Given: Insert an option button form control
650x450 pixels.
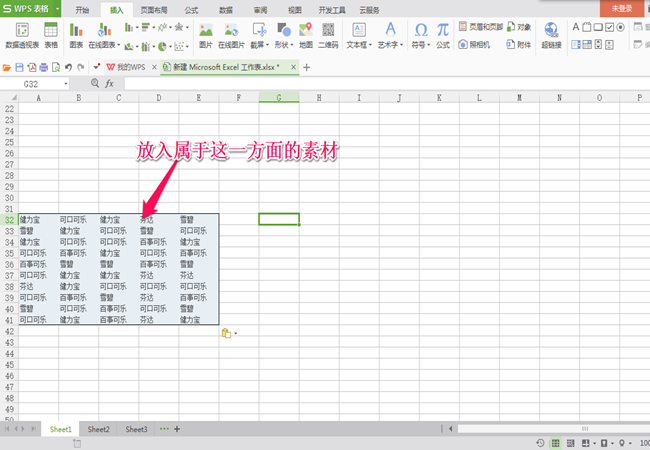Looking at the screenshot, I should pos(621,27).
